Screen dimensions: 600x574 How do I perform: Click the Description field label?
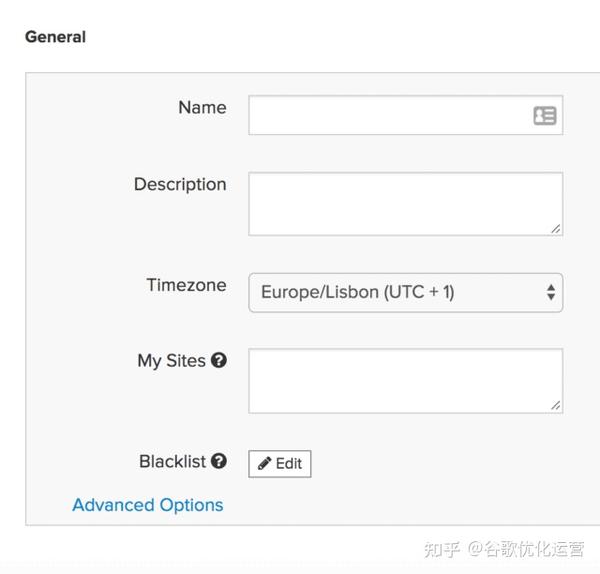(x=180, y=185)
